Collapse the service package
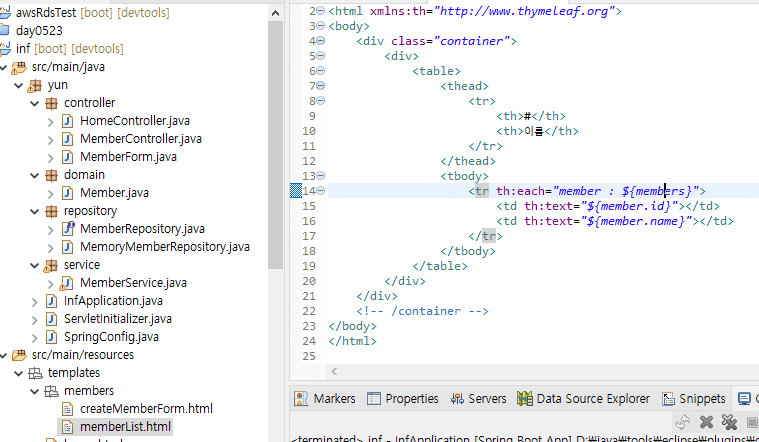The height and width of the screenshot is (442, 759). [34, 265]
